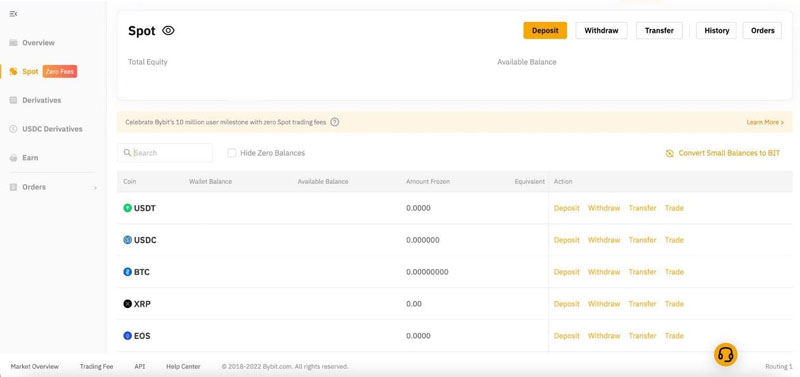The height and width of the screenshot is (377, 800).
Task: Open Derivatives in the sidebar
Action: (x=42, y=100)
